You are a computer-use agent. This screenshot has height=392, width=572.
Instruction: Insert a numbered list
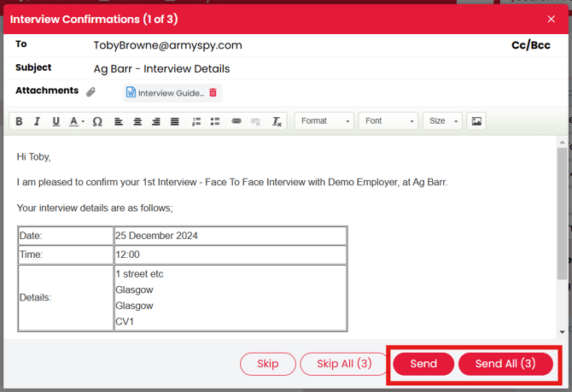196,121
